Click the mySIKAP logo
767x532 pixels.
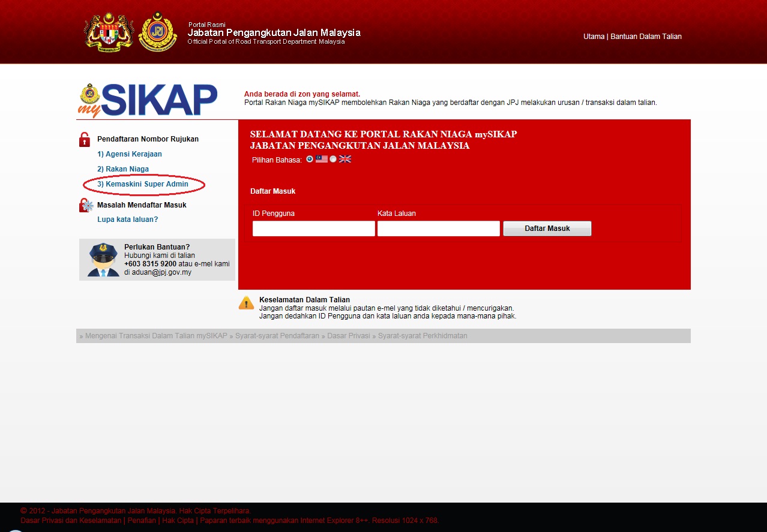tap(148, 100)
